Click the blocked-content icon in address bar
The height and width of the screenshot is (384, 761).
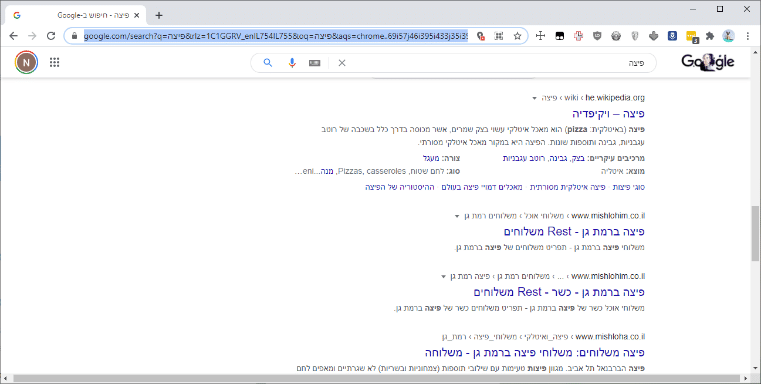point(480,36)
